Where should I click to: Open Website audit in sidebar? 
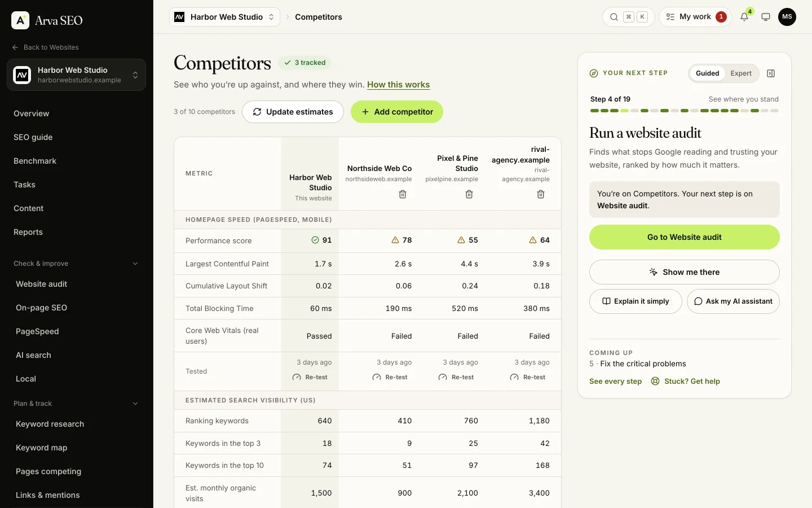coord(76,284)
